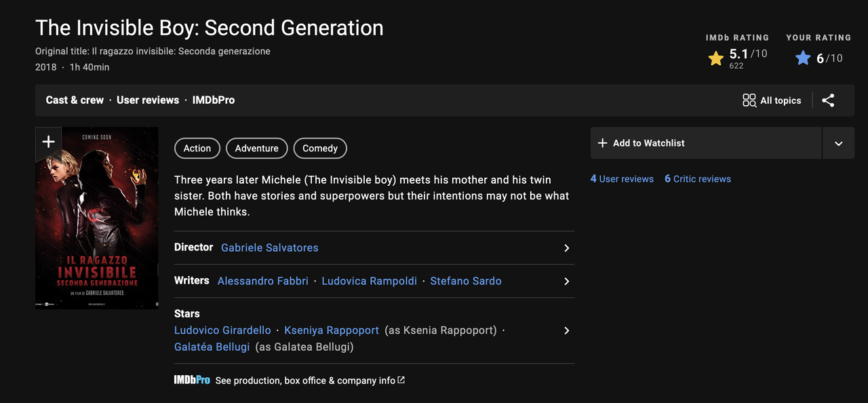This screenshot has width=868, height=403.
Task: Expand the watchlist dropdown arrow
Action: coord(838,143)
